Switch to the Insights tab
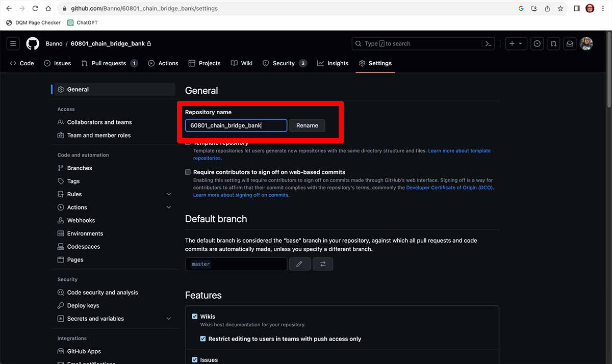 [333, 63]
